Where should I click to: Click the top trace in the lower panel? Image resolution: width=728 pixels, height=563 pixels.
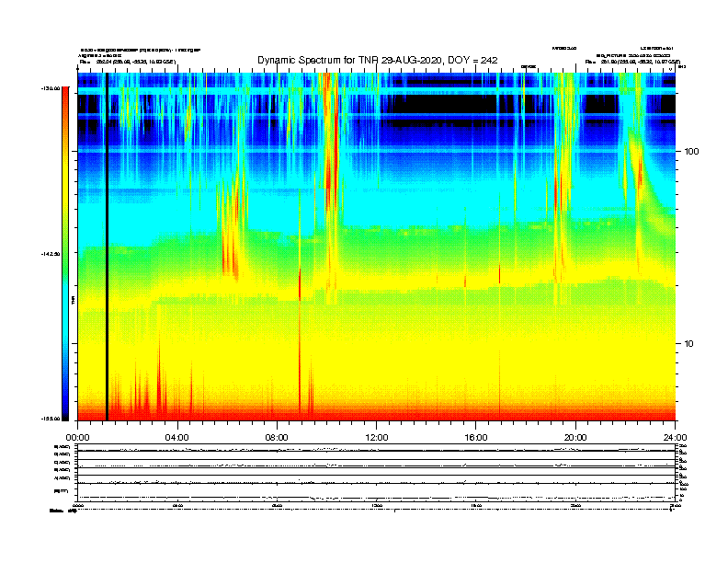tap(377, 450)
